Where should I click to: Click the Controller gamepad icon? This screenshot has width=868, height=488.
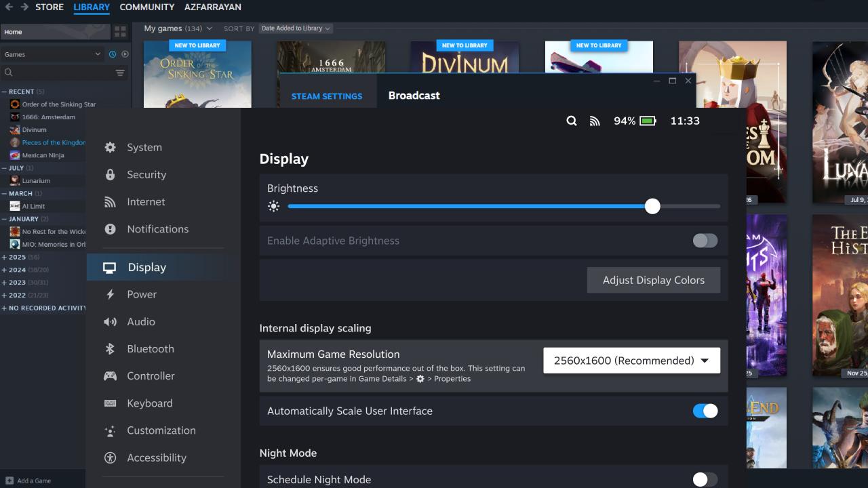(110, 375)
